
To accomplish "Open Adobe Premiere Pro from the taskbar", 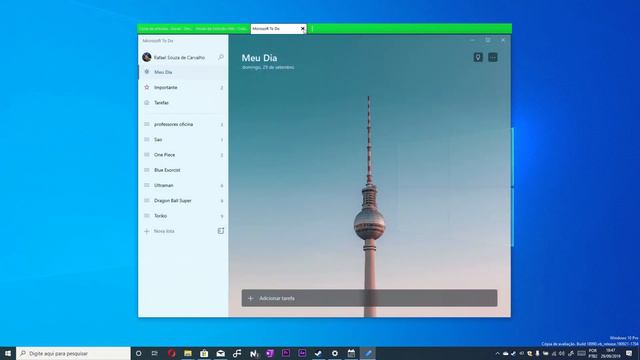I will click(286, 353).
